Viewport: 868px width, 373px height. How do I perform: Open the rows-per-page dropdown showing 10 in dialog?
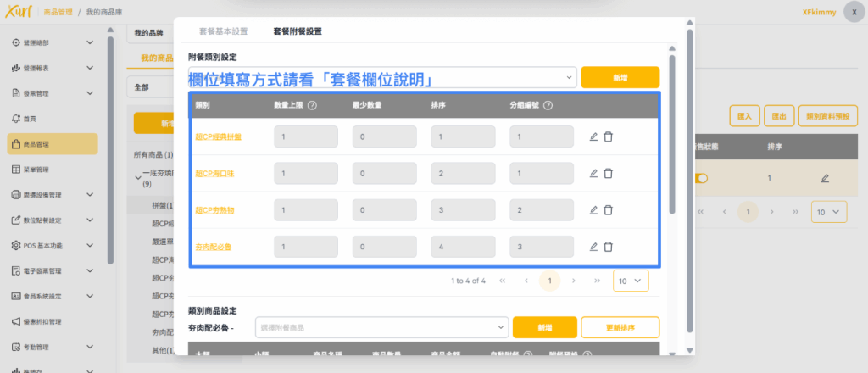630,280
